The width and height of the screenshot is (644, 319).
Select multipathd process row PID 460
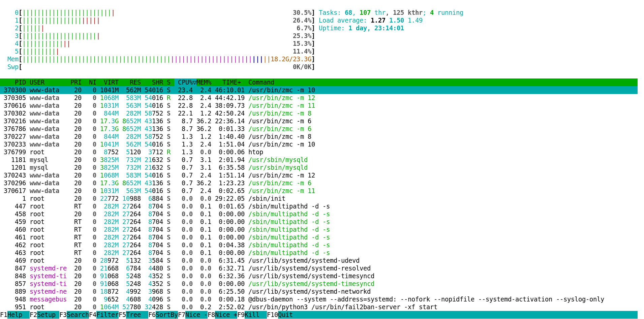click(x=319, y=230)
